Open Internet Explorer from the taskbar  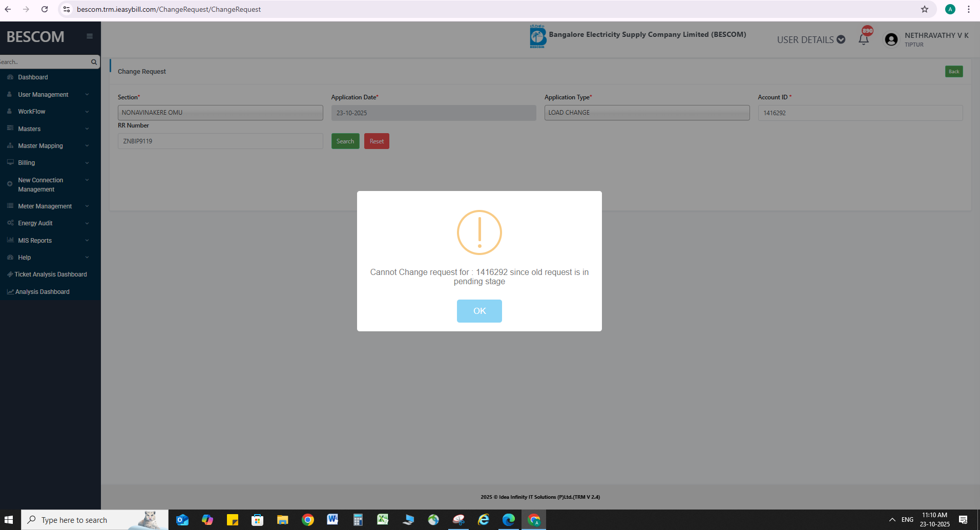[x=484, y=520]
